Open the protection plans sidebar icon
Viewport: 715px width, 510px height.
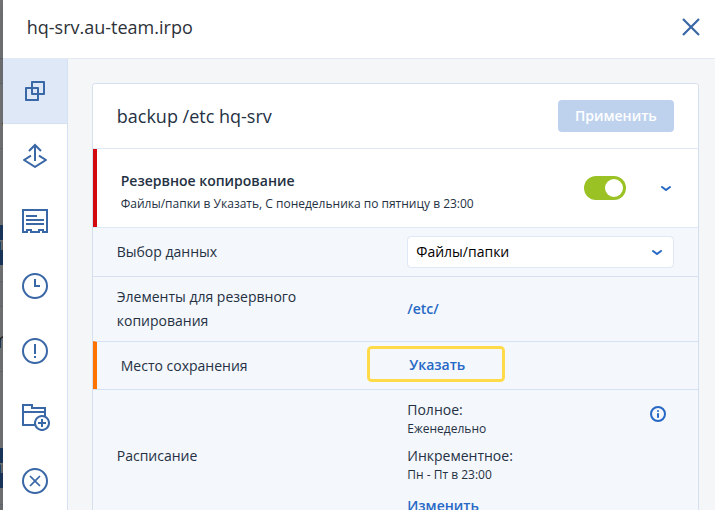(35, 91)
